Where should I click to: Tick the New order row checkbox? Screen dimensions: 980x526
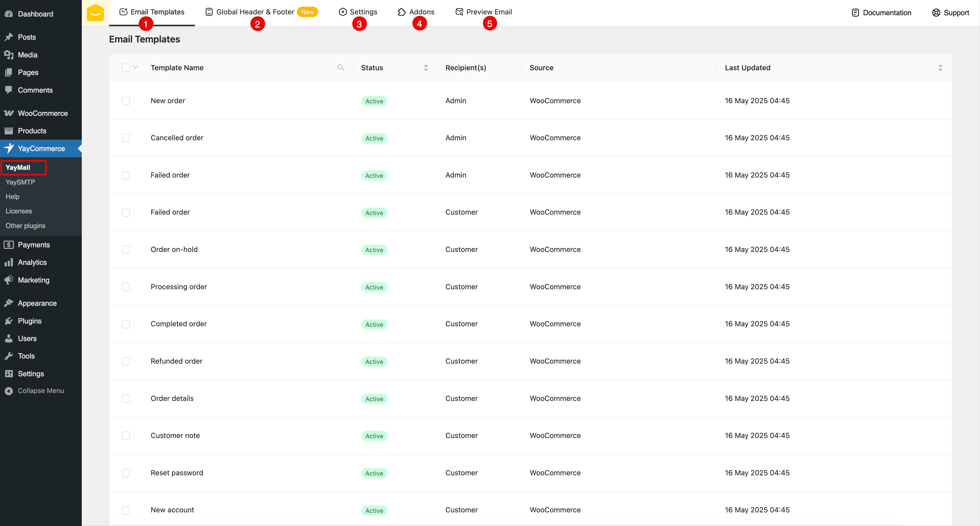point(126,101)
